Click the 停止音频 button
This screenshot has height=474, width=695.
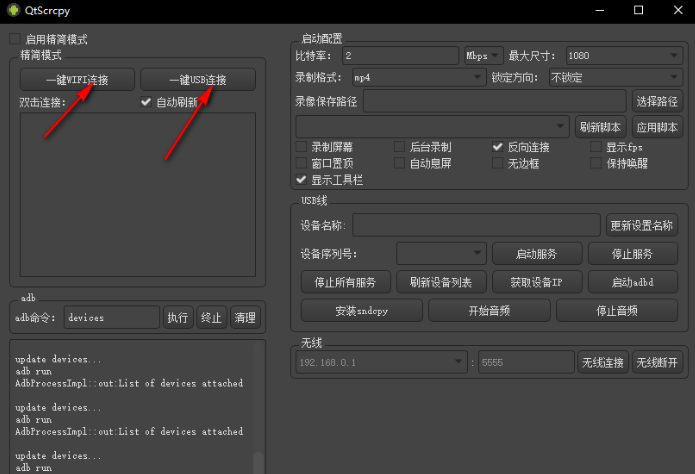point(617,310)
